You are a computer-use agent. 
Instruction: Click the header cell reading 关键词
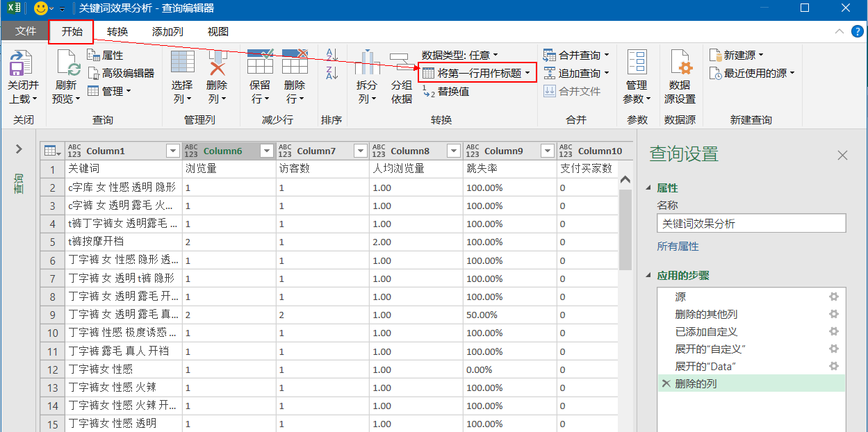(x=123, y=169)
